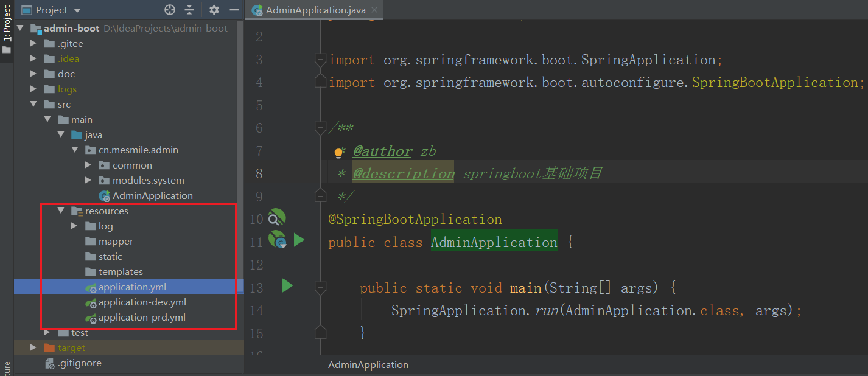The image size is (868, 376).
Task: Expand the target folder
Action: [33, 348]
